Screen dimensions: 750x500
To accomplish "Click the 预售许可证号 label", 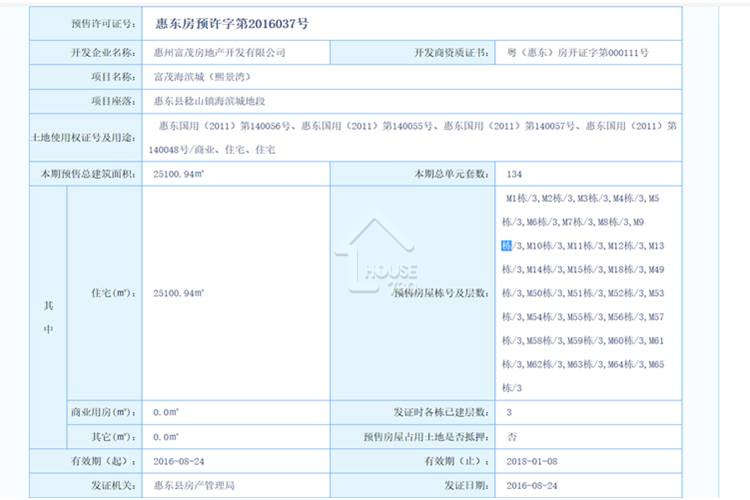I will point(103,23).
